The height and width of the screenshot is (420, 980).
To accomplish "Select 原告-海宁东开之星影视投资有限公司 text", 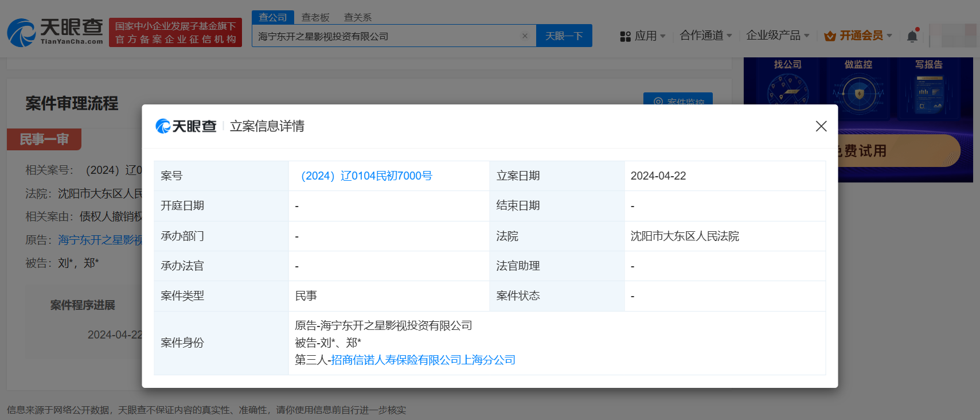I will (383, 326).
